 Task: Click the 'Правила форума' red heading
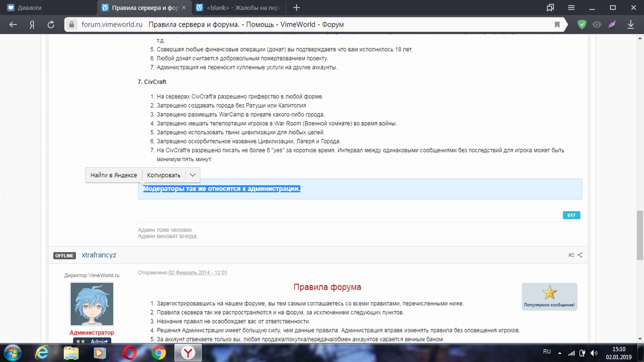pos(327,287)
